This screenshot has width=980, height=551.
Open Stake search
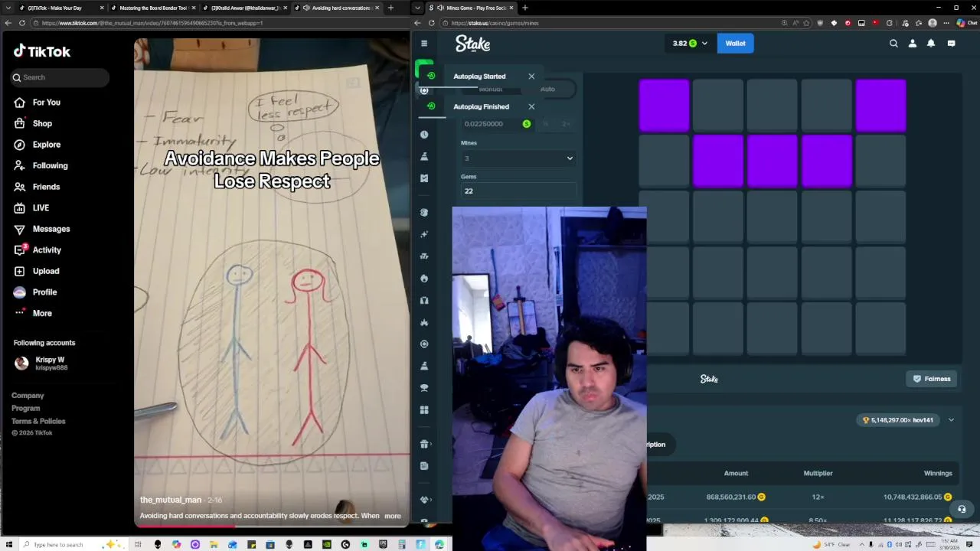click(x=893, y=44)
